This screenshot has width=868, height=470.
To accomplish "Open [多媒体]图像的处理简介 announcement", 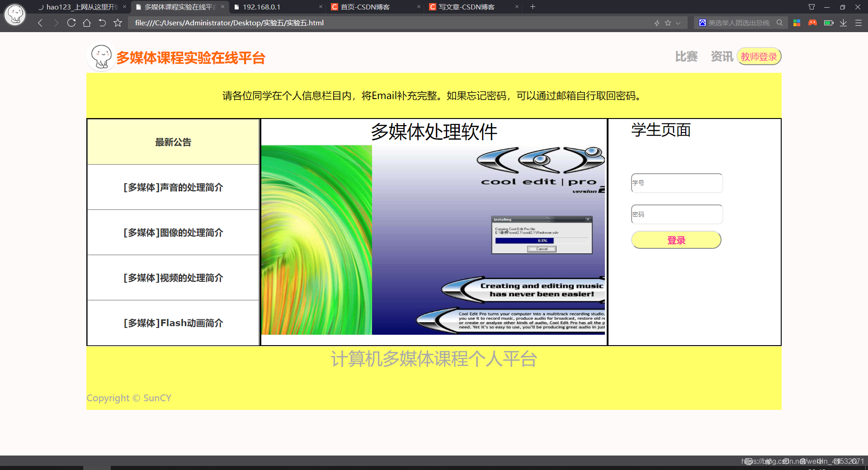I will (173, 233).
